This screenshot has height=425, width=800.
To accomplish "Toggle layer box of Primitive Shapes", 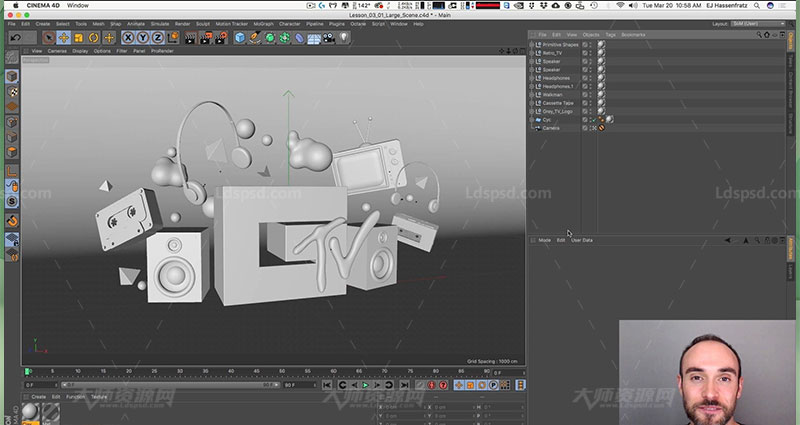I will pos(585,45).
